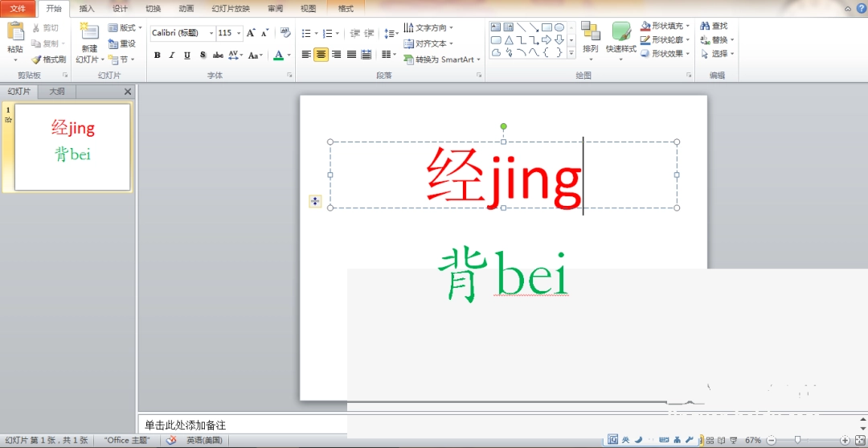Click Reset (重设) slide button
This screenshot has height=448, width=868.
coord(122,43)
